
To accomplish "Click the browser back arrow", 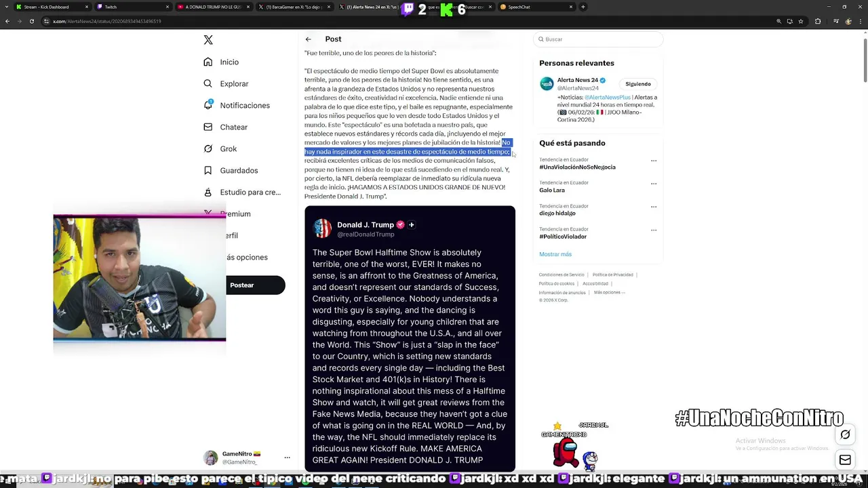I will tap(7, 21).
